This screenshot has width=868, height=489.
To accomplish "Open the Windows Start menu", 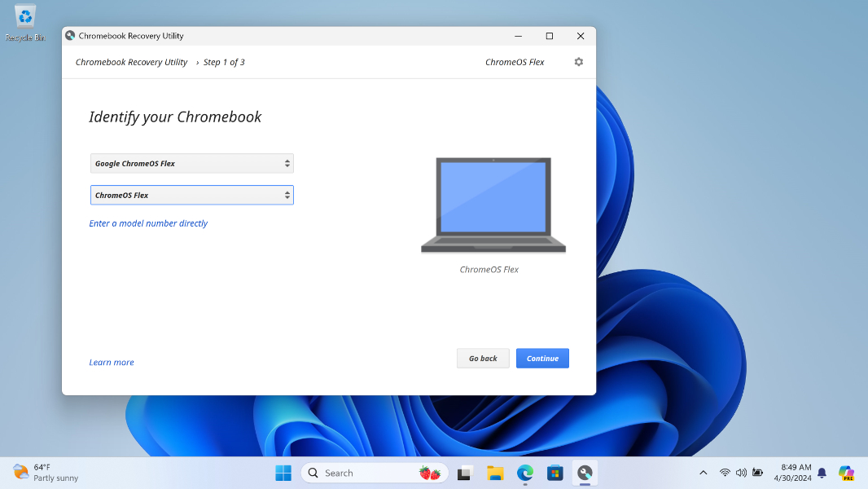I will [x=283, y=473].
